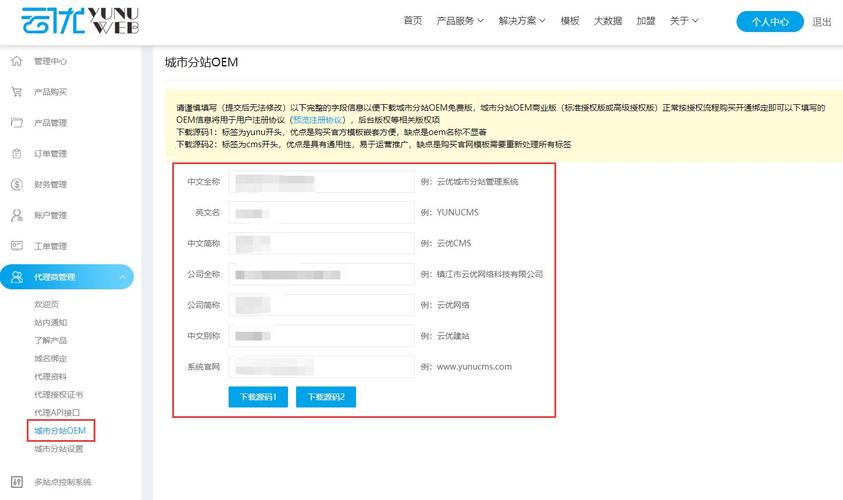843x500 pixels.
Task: Click the 下载源码2 button
Action: 326,397
